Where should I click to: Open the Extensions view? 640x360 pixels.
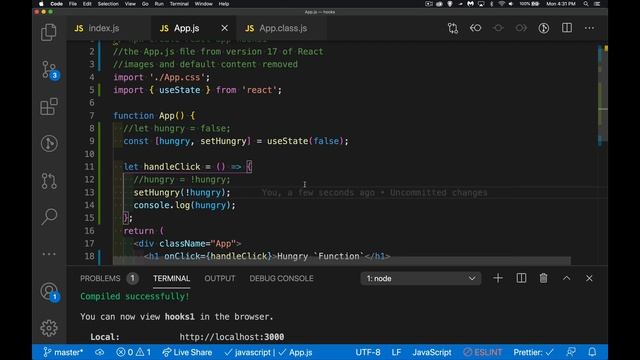point(49,107)
